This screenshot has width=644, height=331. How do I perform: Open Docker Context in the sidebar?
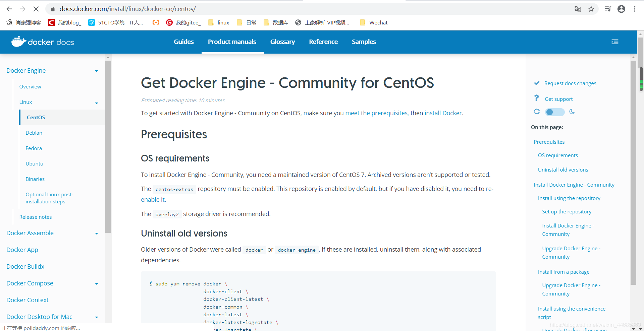tap(28, 300)
